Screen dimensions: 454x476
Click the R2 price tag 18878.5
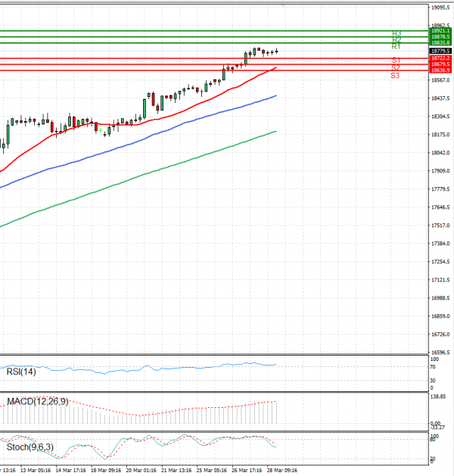pos(440,37)
